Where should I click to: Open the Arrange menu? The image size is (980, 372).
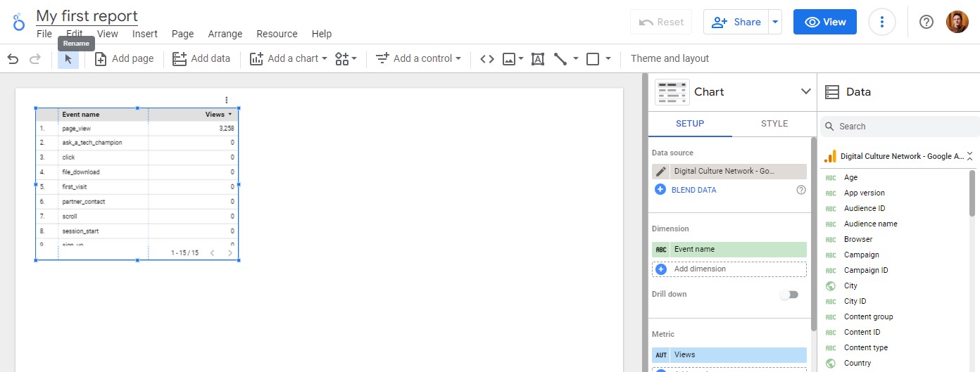pos(225,34)
